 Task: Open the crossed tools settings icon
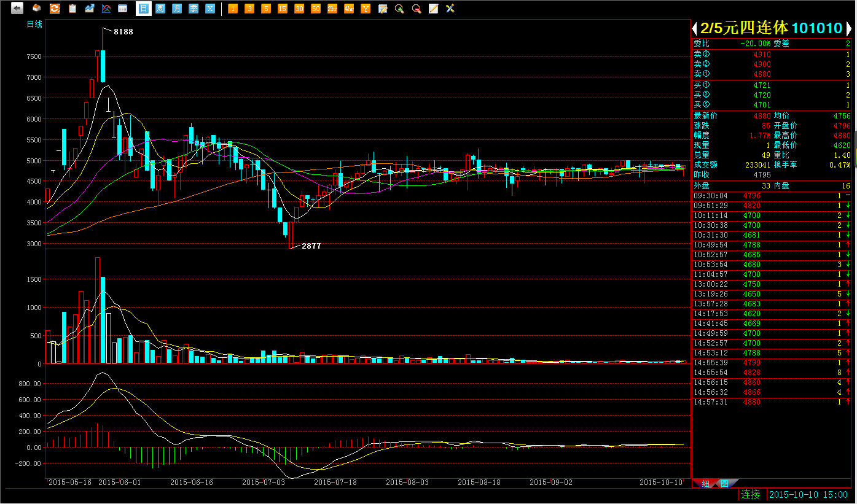450,9
